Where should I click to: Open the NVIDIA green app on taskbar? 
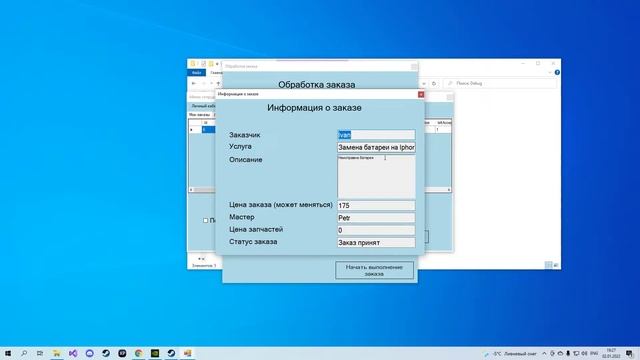155,353
